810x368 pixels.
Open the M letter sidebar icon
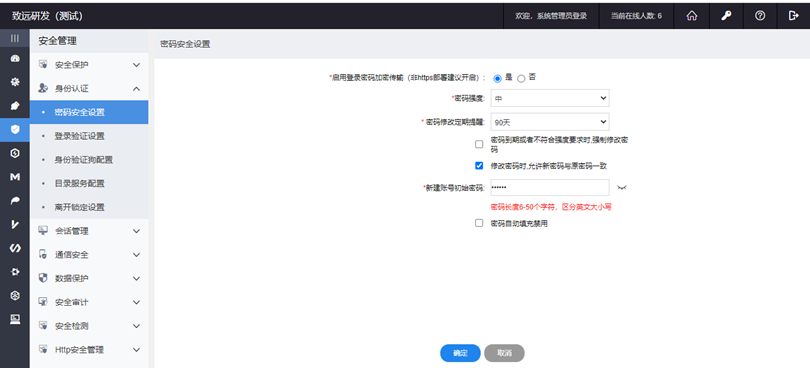(x=15, y=177)
